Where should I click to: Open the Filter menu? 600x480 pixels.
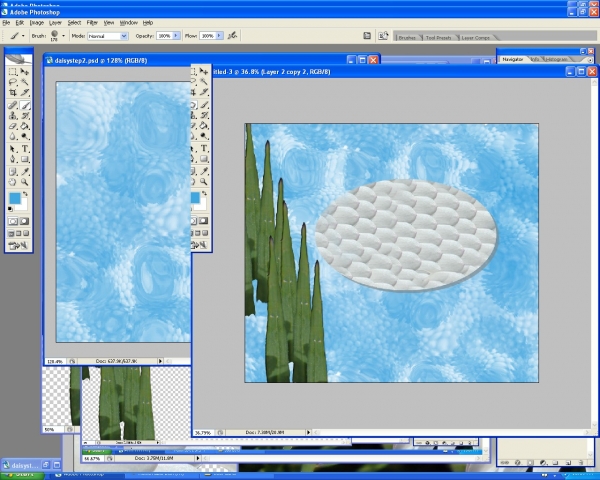(x=92, y=23)
